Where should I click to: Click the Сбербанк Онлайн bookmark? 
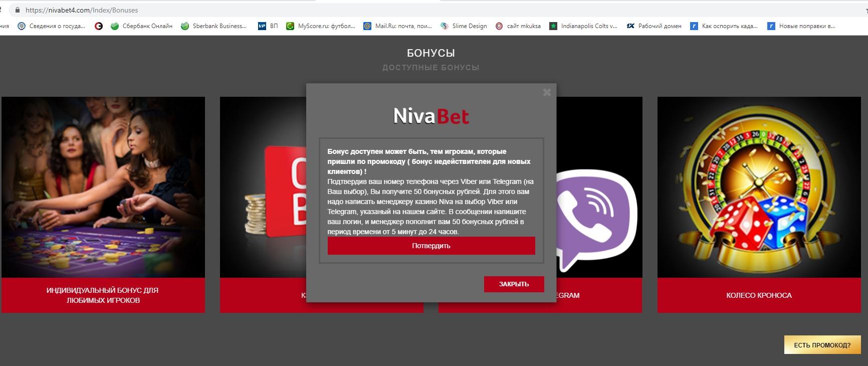pos(142,26)
